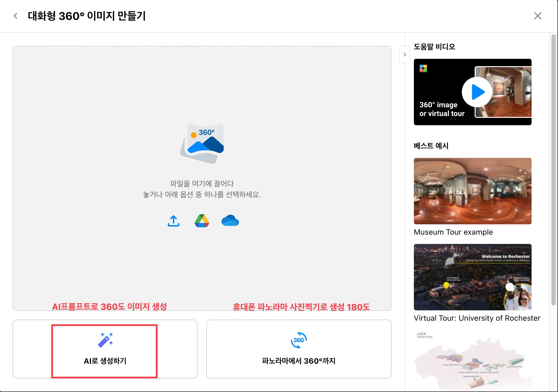Screen dimensions: 558x392
Task: Click the Genially logo in help video
Action: pos(423,68)
